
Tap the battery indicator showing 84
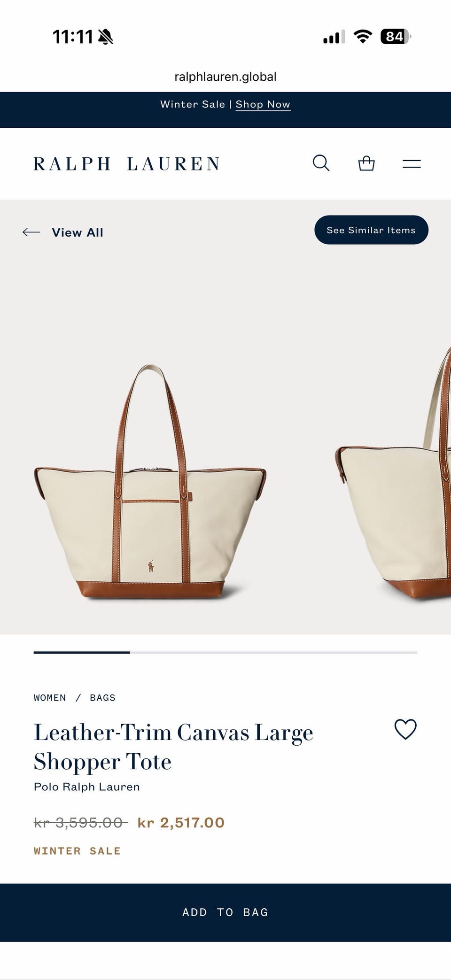[396, 36]
